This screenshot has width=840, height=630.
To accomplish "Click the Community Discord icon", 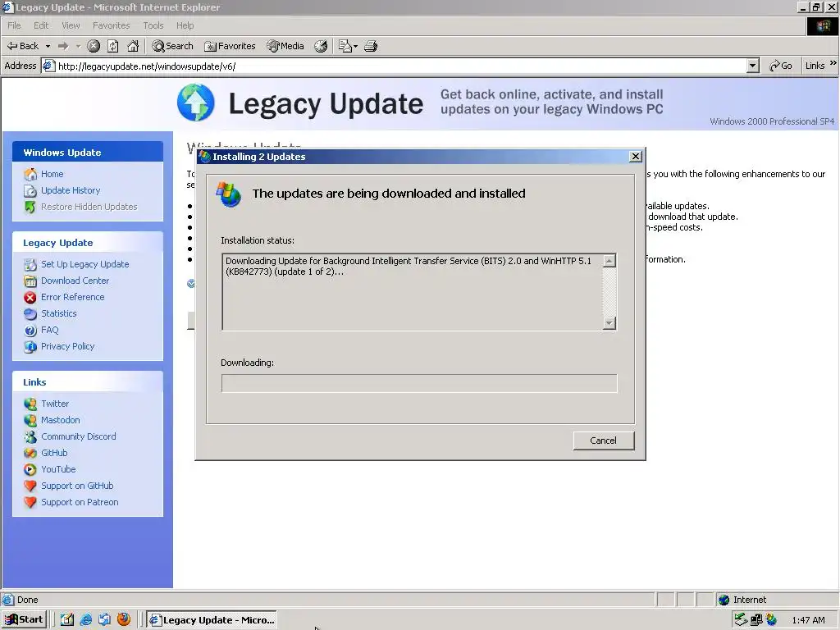I will tap(30, 436).
